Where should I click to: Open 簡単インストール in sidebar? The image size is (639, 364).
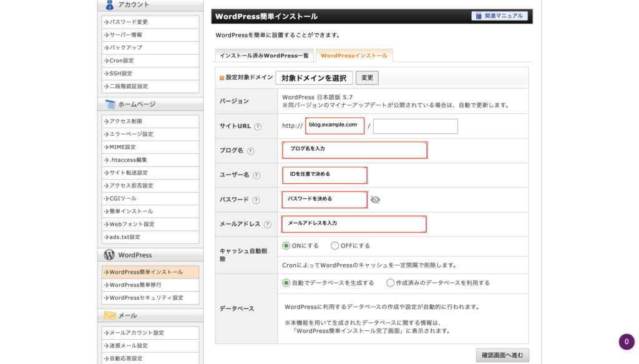pyautogui.click(x=150, y=211)
